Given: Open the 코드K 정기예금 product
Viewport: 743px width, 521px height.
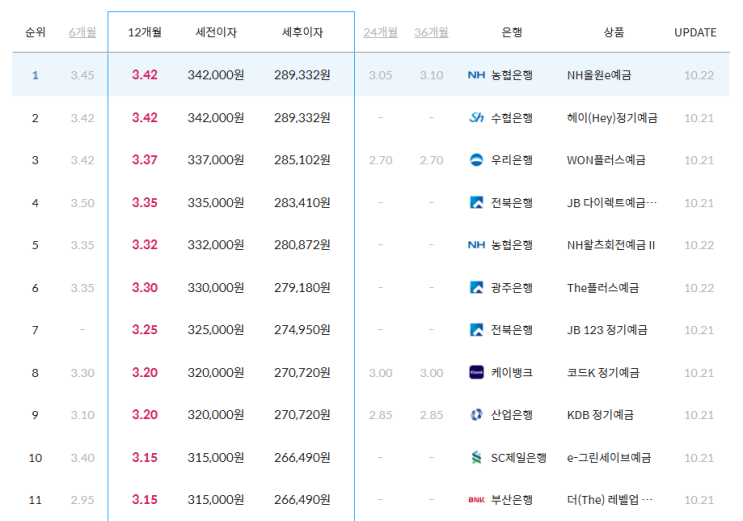Looking at the screenshot, I should [x=603, y=373].
